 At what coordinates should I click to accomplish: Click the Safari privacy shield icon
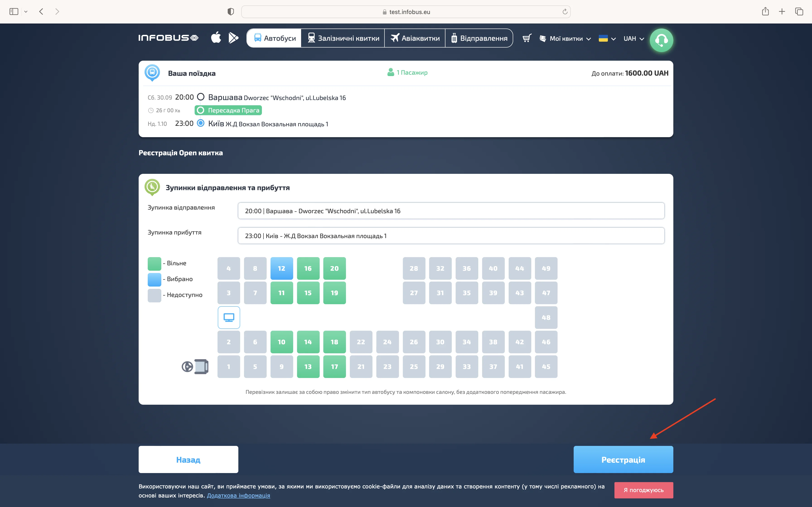230,12
